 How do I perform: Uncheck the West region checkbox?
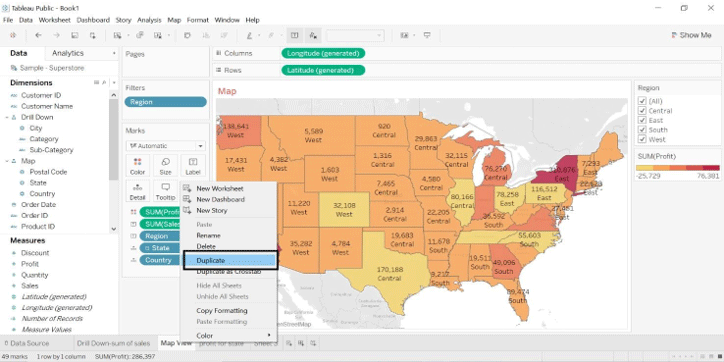coord(641,139)
